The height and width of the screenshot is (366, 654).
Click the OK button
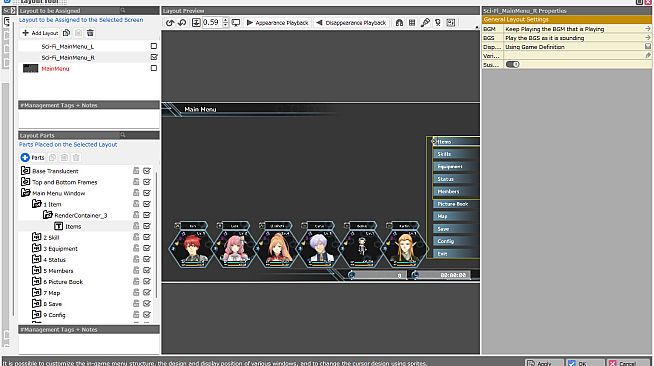click(586, 362)
